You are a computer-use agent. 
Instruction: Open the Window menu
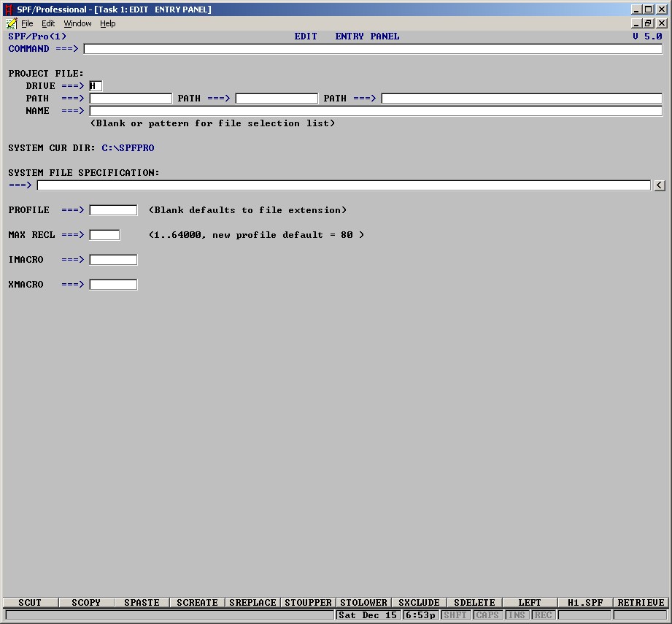coord(77,23)
